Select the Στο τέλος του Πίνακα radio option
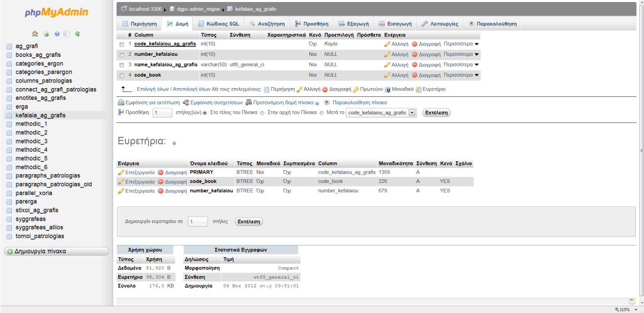This screenshot has height=313, width=644. pos(205,113)
